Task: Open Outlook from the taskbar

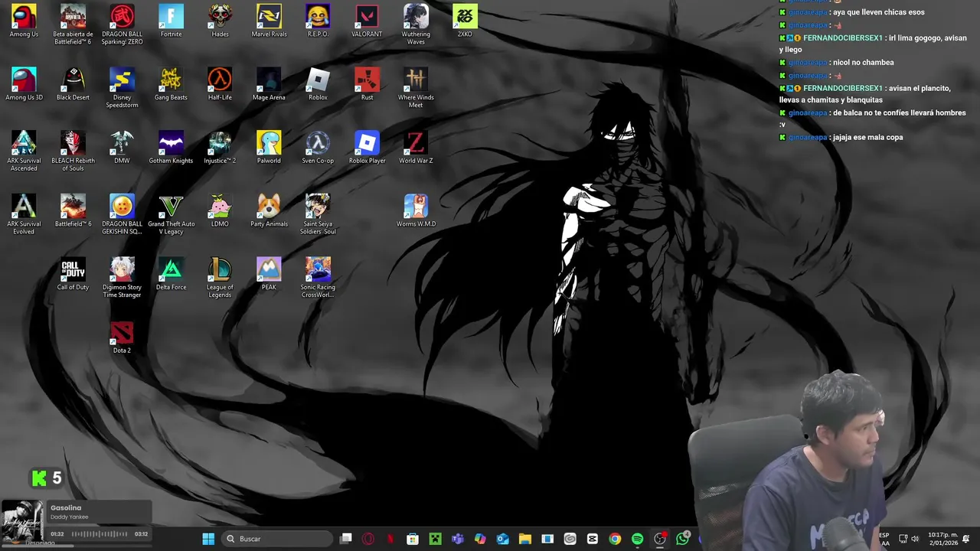Action: [x=502, y=539]
